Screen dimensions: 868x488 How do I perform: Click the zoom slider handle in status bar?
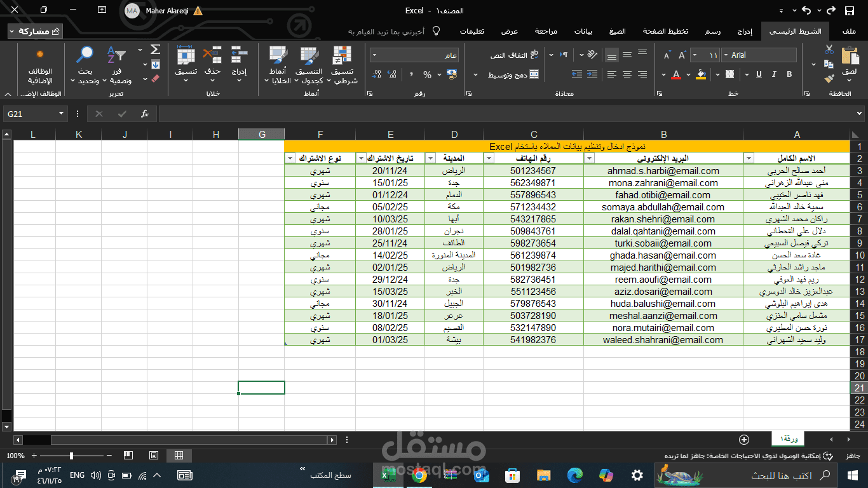click(71, 456)
